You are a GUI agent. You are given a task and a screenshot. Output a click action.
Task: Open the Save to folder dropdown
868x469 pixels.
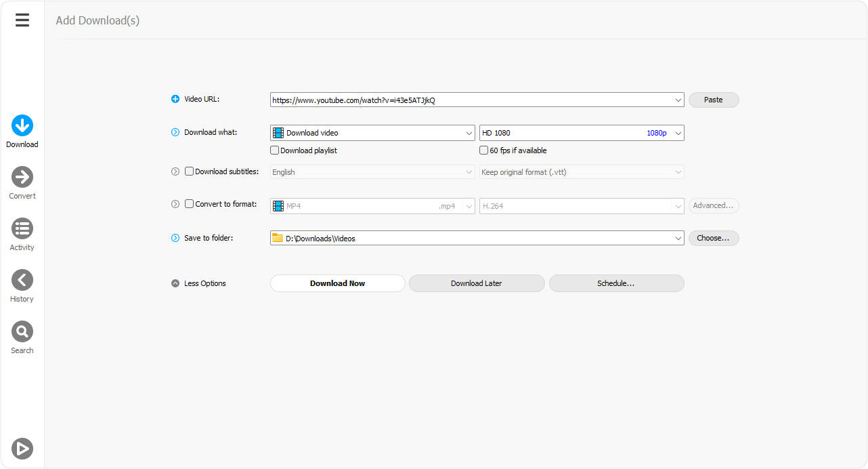pyautogui.click(x=677, y=238)
